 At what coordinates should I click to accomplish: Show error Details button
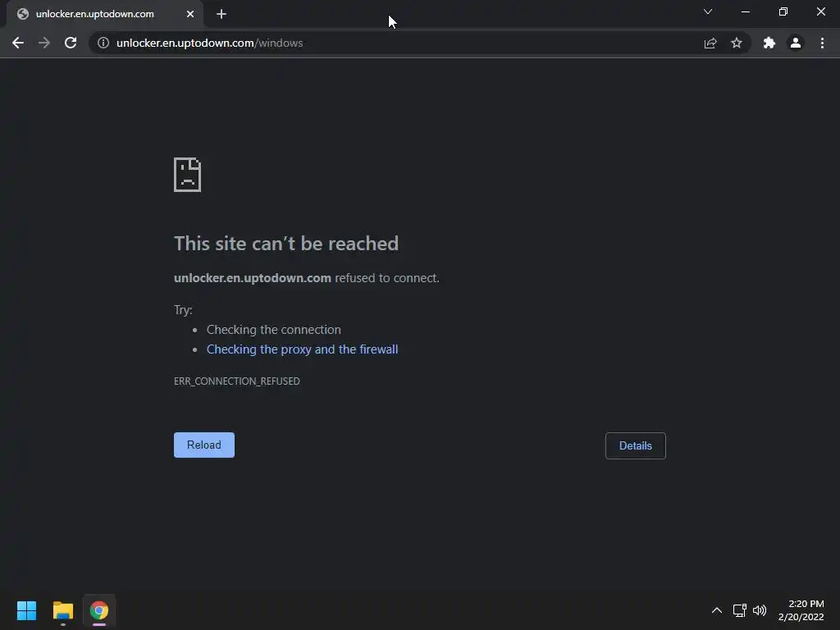tap(636, 445)
